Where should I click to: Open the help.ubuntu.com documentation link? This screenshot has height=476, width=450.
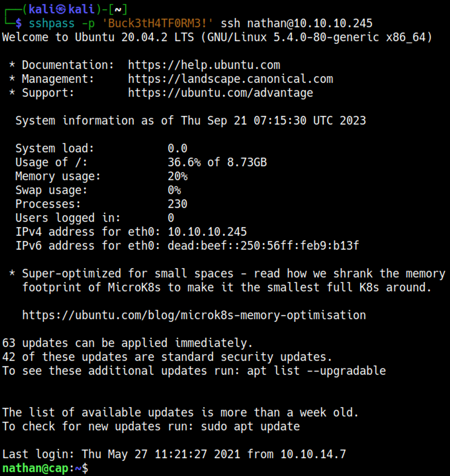point(204,65)
